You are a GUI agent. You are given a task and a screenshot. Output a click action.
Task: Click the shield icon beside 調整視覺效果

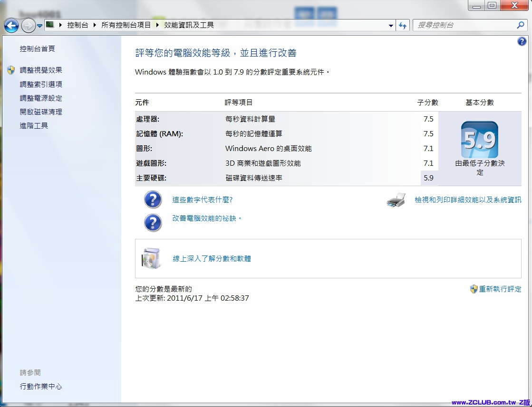click(11, 70)
